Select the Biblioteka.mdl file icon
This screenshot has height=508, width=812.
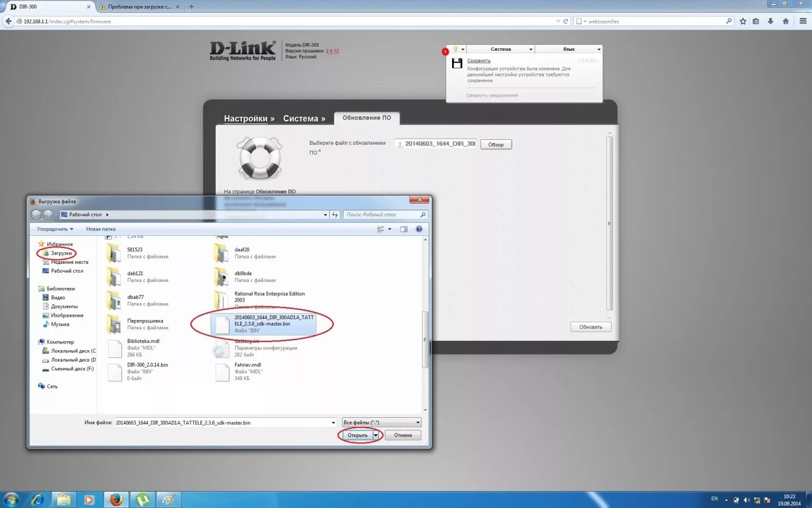pos(115,348)
